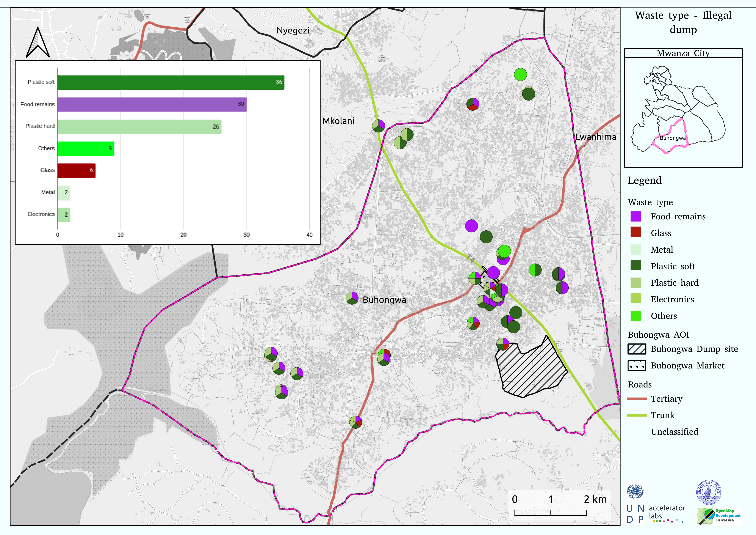Viewport: 756px width, 535px height.
Task: Click the accelerator labs logo text
Action: click(667, 512)
